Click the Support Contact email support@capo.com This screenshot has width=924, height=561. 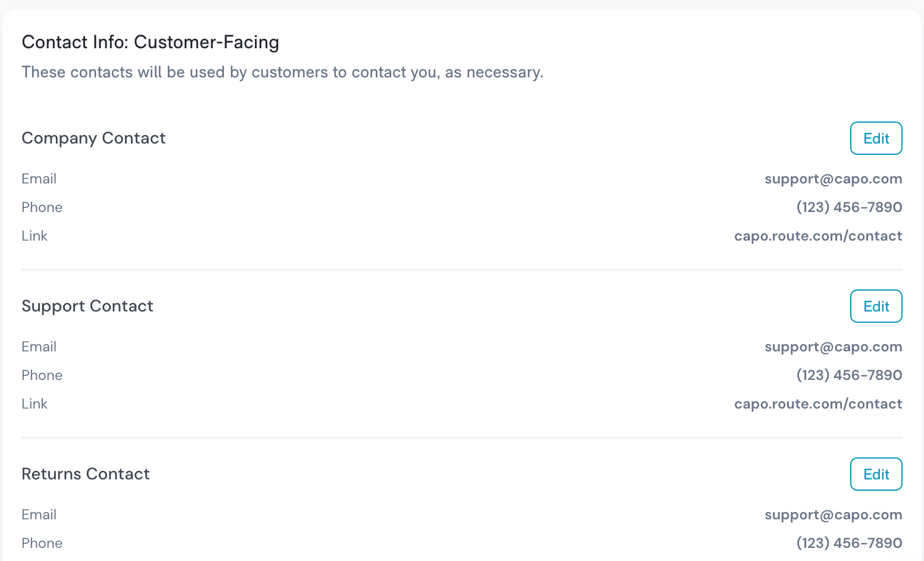[x=834, y=347]
